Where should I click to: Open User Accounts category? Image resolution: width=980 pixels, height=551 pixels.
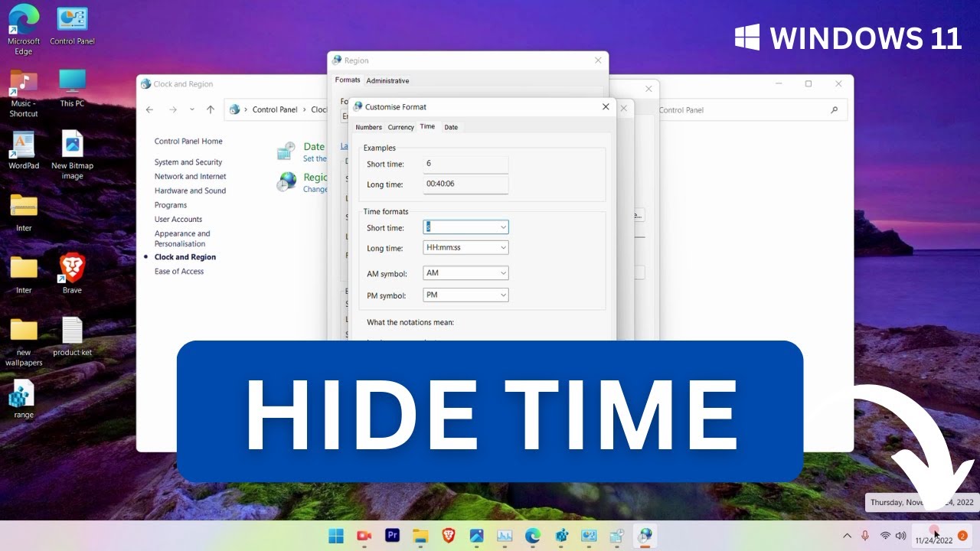(178, 220)
